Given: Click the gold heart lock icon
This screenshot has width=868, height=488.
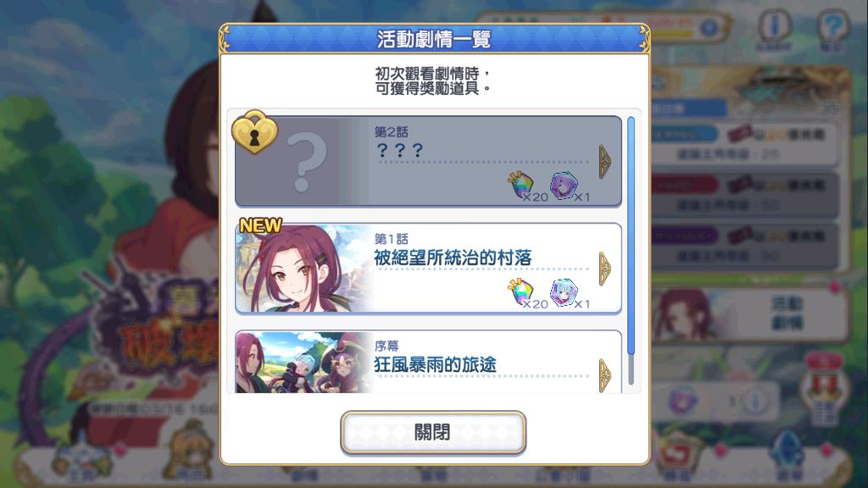Looking at the screenshot, I should click(254, 132).
